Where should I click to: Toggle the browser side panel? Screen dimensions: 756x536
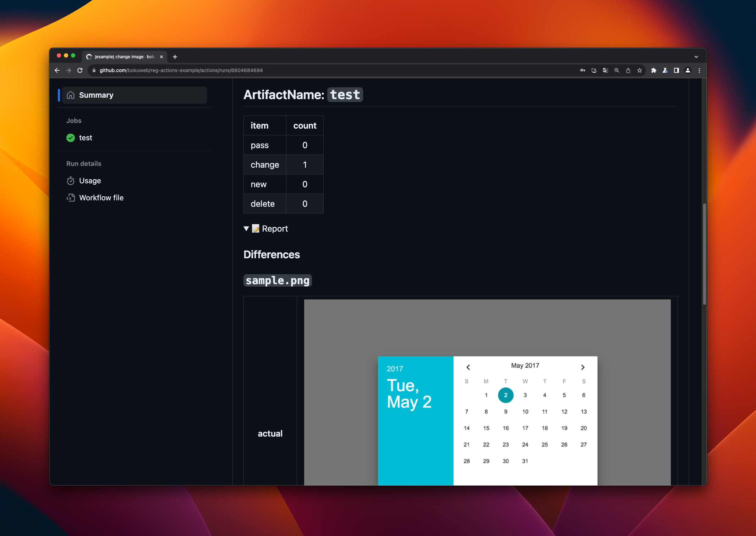(676, 70)
